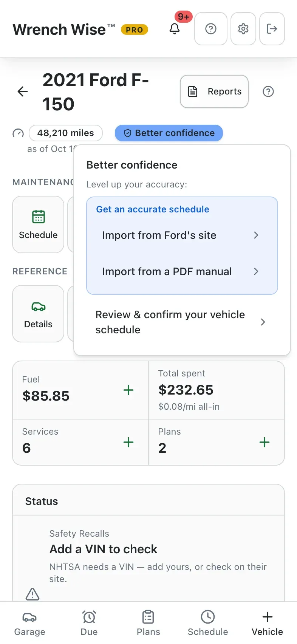
Task: Click the Get an accurate schedule heading
Action: [153, 209]
